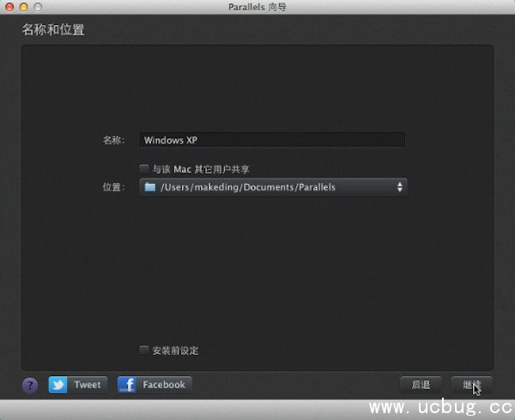Click the gray zoom window button
515x420 pixels.
pos(38,7)
